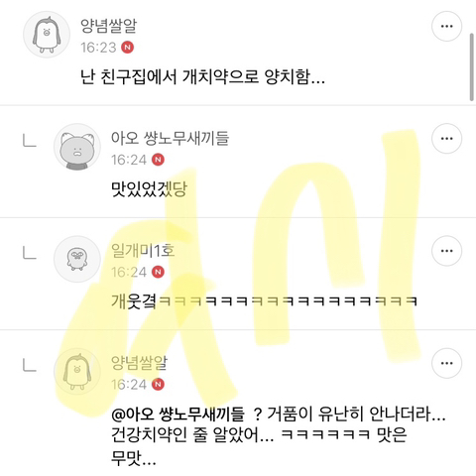The image size is (476, 476).
Task: View 일개미1호 profile avatar
Action: [x=77, y=259]
